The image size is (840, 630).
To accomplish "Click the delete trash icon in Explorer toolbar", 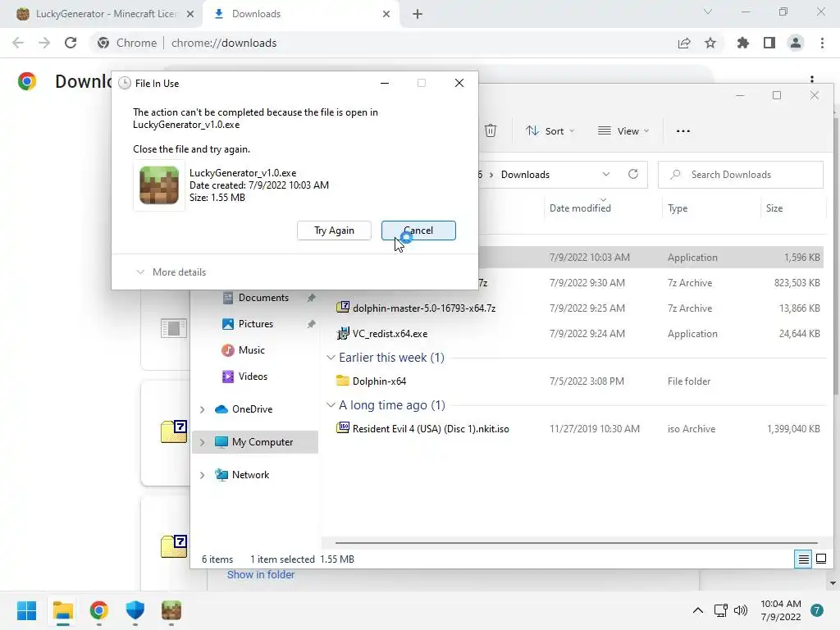I will point(491,130).
